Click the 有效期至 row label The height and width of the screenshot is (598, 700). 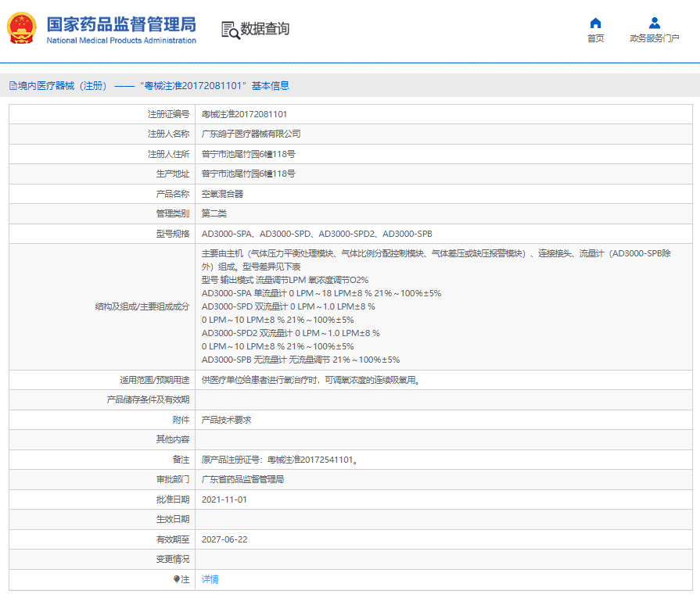click(173, 539)
